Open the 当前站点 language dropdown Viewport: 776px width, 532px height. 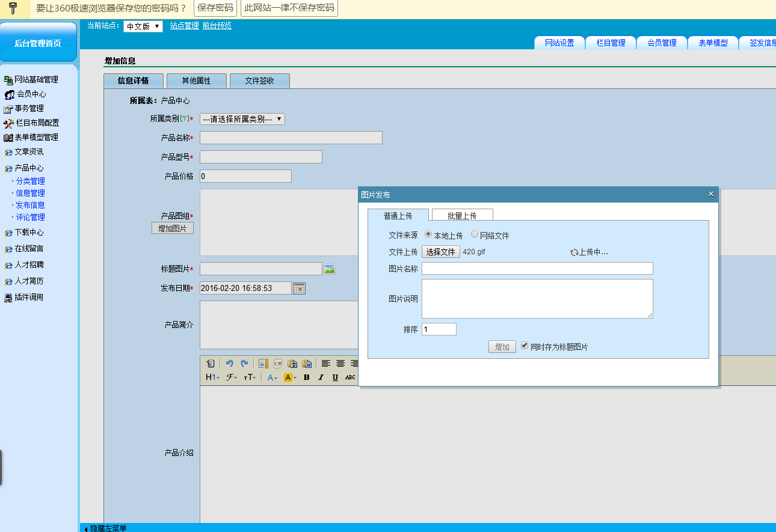[x=143, y=26]
